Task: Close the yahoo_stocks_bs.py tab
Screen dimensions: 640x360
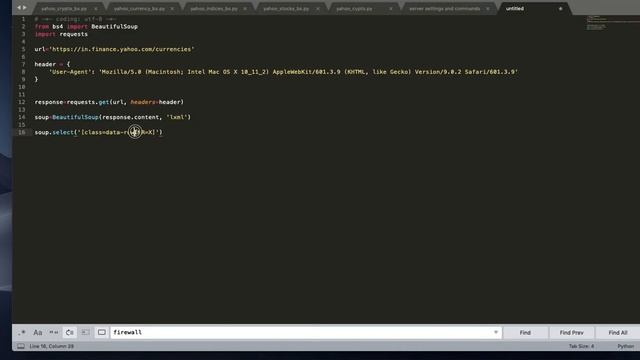Action: click(318, 9)
